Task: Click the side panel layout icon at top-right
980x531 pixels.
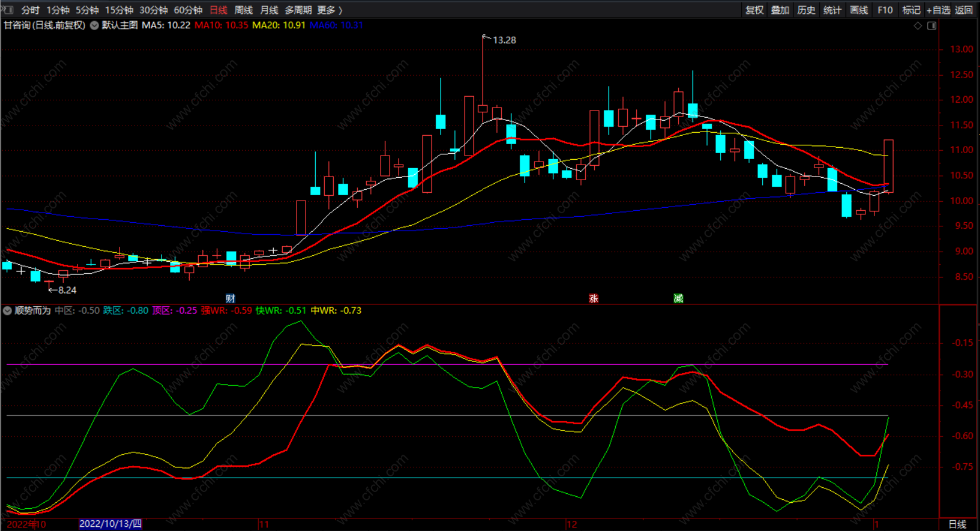Action: pos(932,26)
